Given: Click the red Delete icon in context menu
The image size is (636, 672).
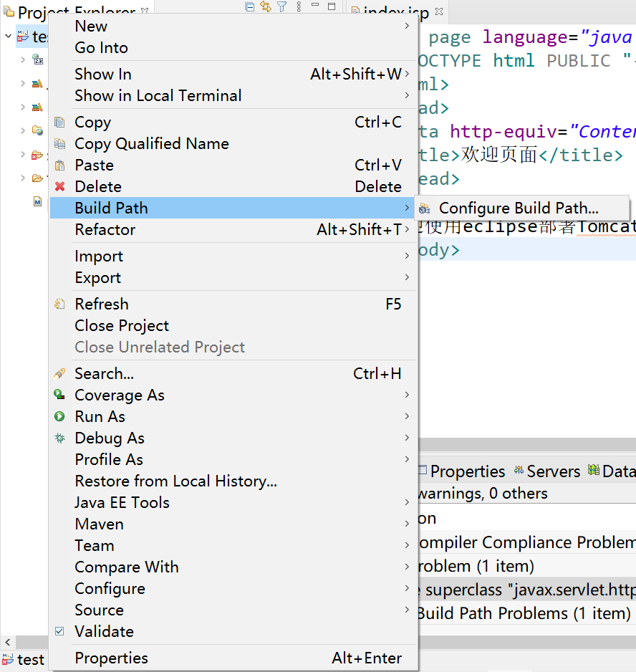Looking at the screenshot, I should coord(60,187).
